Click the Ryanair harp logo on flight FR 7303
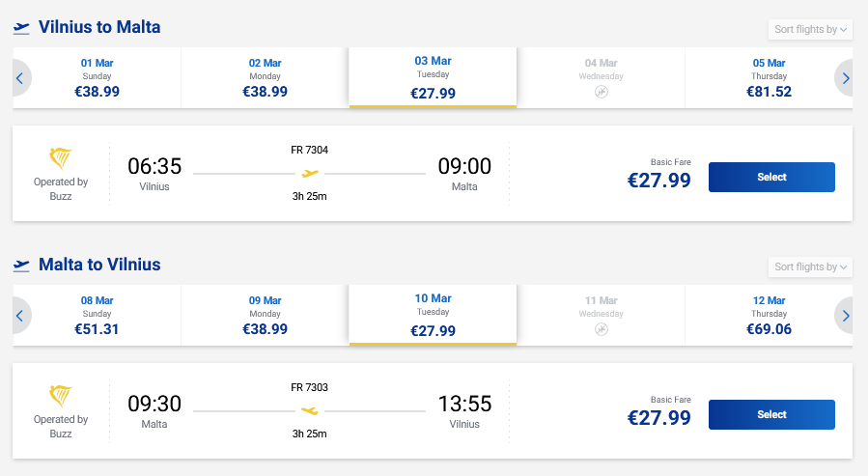This screenshot has width=868, height=476. (x=61, y=396)
